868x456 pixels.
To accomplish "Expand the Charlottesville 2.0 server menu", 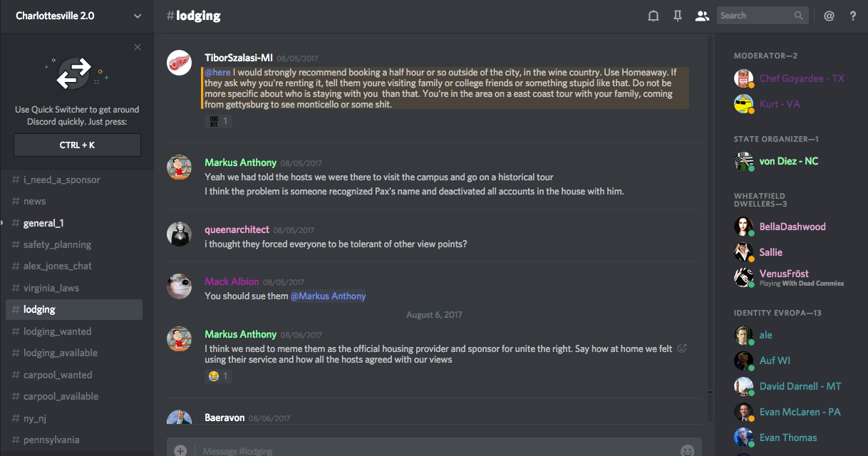I will pos(138,16).
